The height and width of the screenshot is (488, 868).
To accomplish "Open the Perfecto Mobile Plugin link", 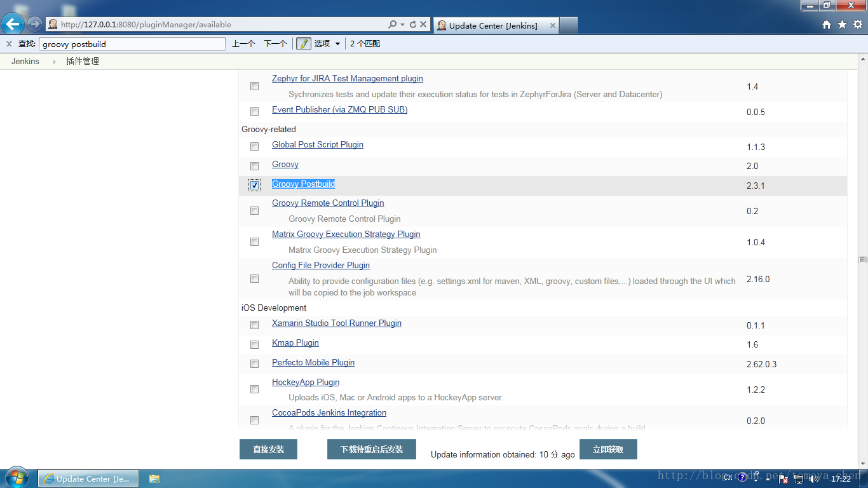I will [313, 362].
